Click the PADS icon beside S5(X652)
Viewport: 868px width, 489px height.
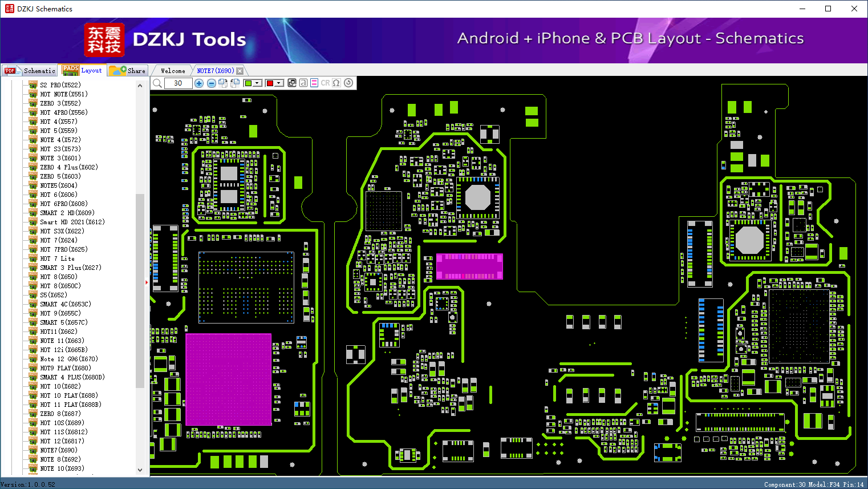click(x=33, y=295)
